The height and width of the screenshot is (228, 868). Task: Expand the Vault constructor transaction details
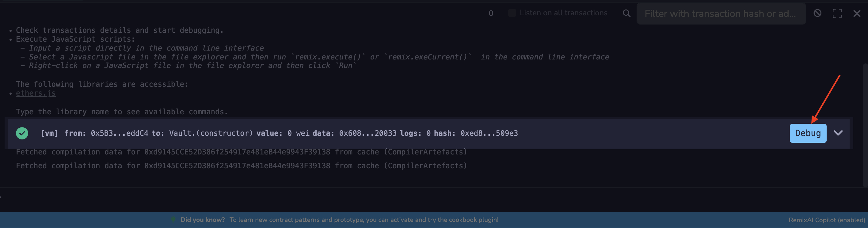[x=838, y=133]
